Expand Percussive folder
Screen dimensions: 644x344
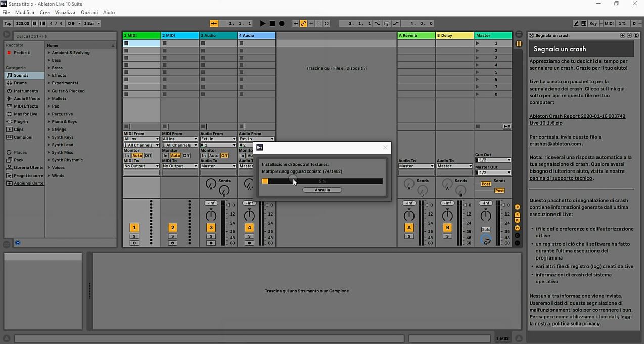click(x=49, y=114)
